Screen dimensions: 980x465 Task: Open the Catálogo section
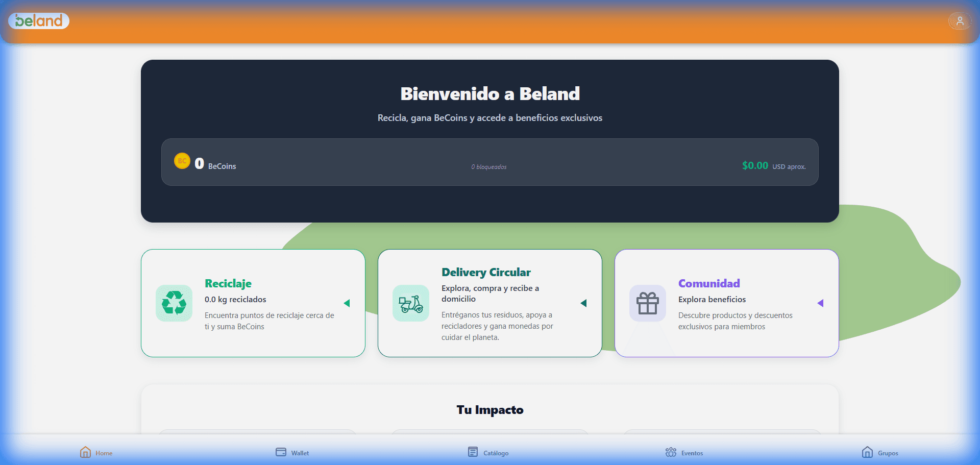pyautogui.click(x=488, y=452)
